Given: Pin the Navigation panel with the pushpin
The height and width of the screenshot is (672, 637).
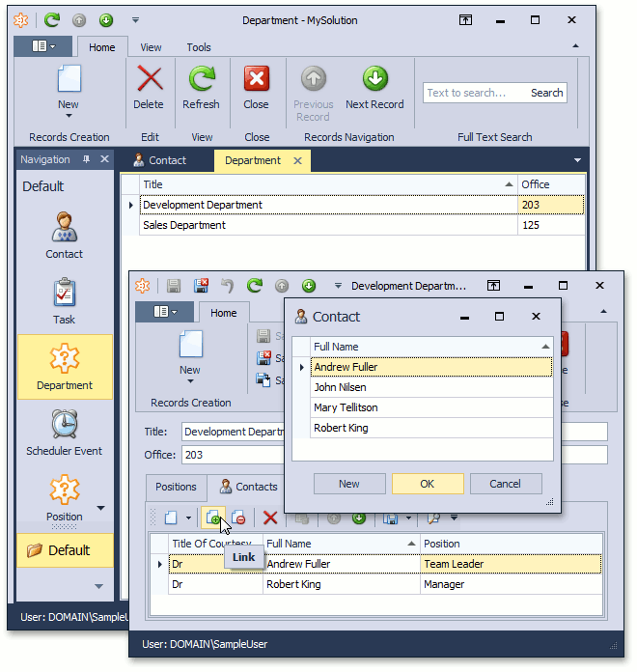Looking at the screenshot, I should 86,159.
